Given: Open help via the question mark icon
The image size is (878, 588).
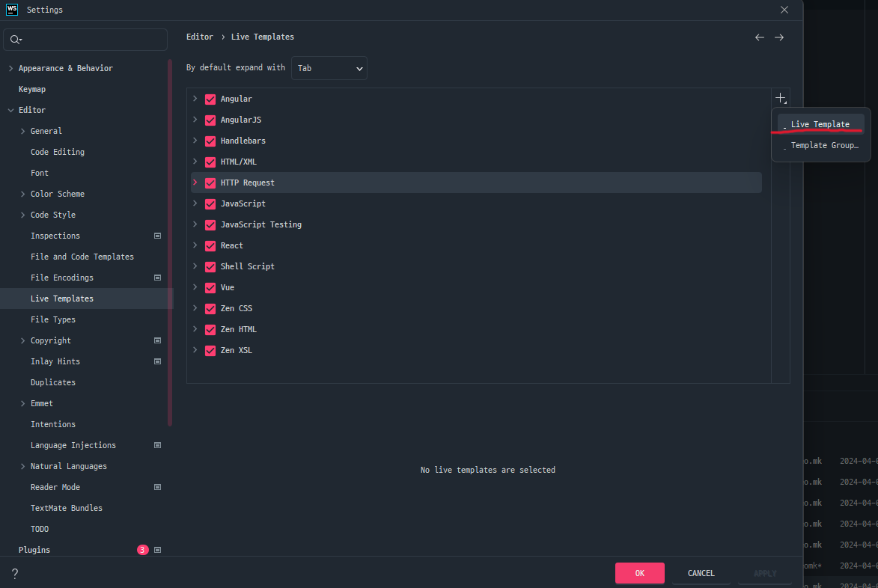Looking at the screenshot, I should [x=15, y=573].
